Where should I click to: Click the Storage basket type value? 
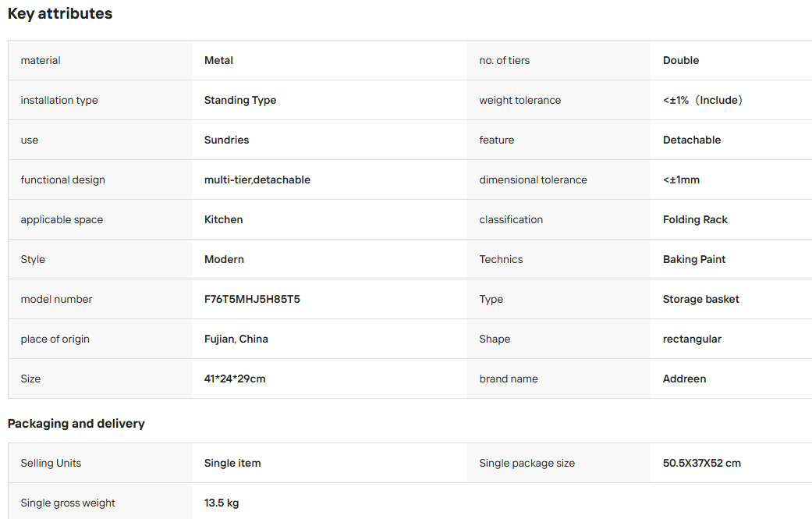coord(700,299)
